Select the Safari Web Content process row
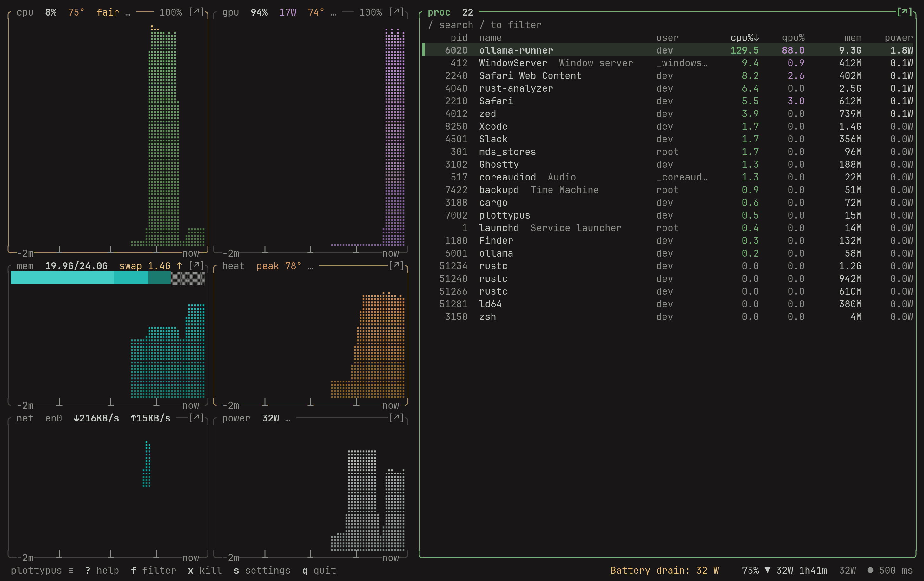 [668, 75]
